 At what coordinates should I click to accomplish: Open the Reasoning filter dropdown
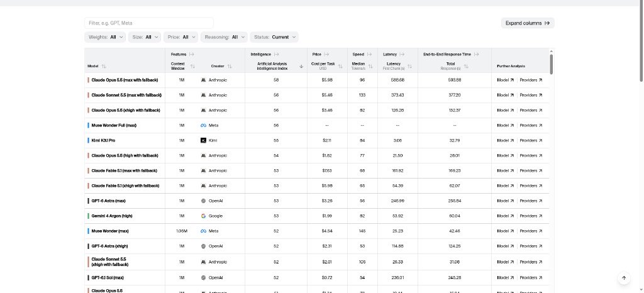tap(224, 37)
